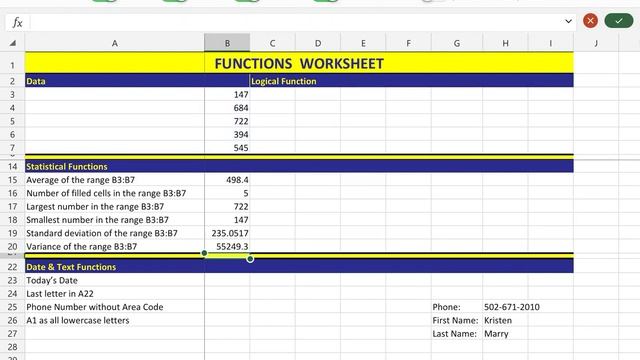Expand the formula bar with chevron

point(568,21)
